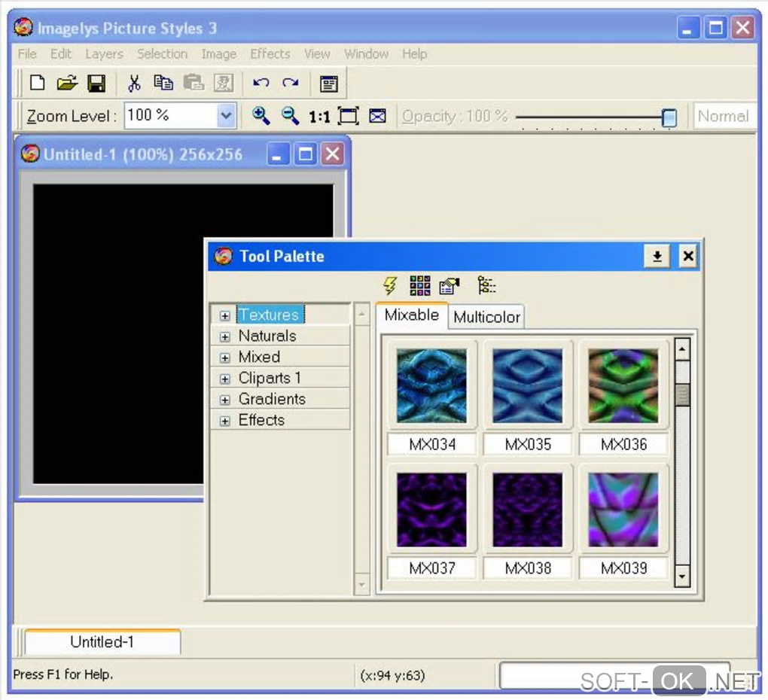768x700 pixels.
Task: Expand the Cliparts 1 tree node
Action: click(x=225, y=379)
